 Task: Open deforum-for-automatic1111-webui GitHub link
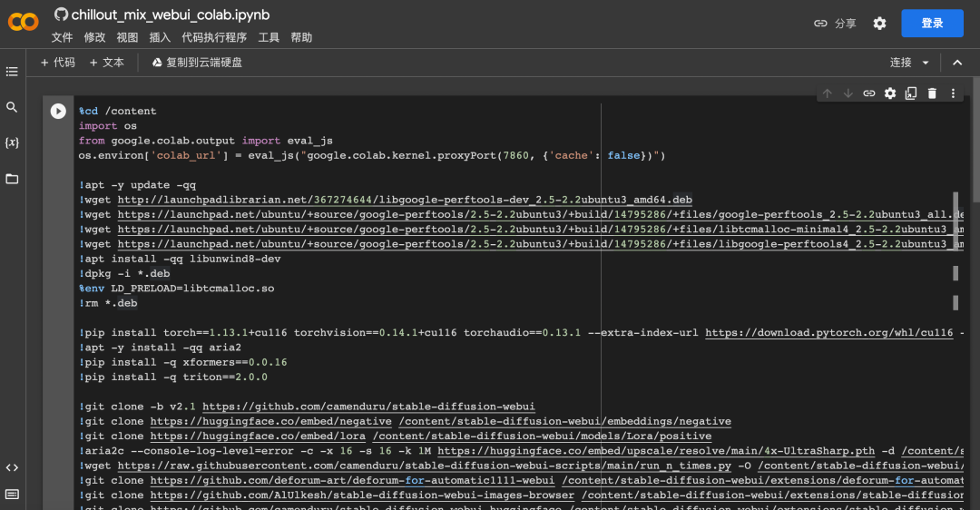[x=352, y=481]
